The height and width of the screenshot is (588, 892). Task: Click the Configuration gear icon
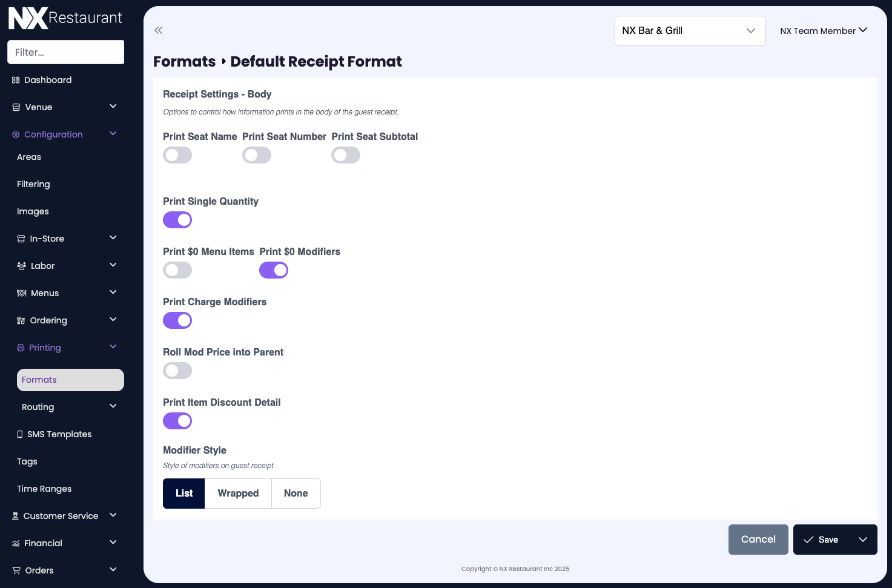pos(16,134)
